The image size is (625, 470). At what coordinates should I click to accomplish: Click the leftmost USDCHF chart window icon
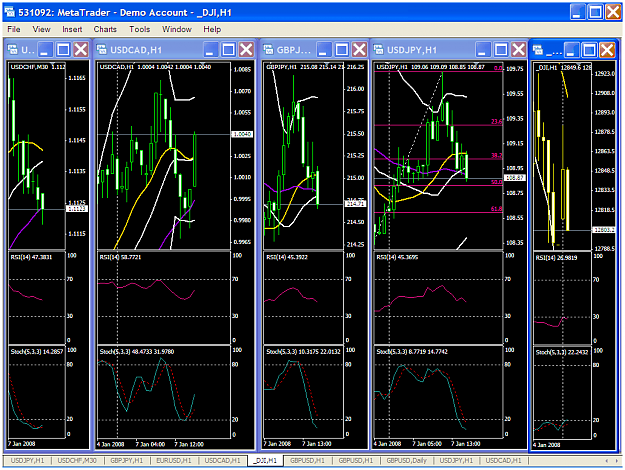tap(13, 49)
